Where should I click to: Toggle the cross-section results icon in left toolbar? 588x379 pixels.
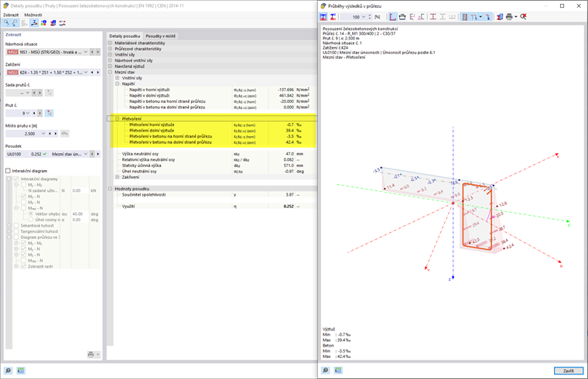point(34,23)
